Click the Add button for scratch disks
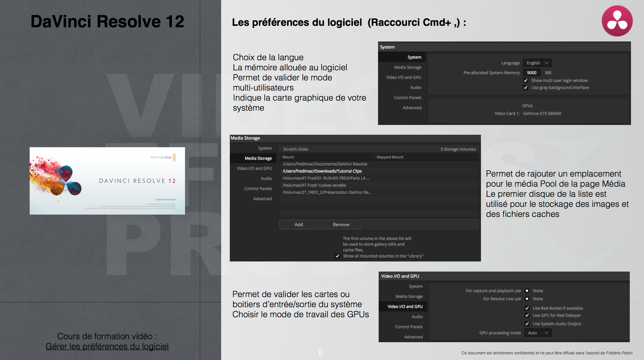The image size is (644, 360). 298,224
